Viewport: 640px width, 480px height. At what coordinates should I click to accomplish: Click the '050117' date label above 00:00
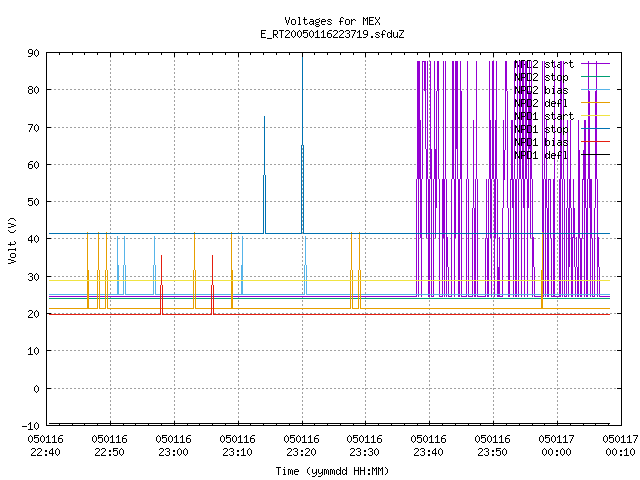557,440
